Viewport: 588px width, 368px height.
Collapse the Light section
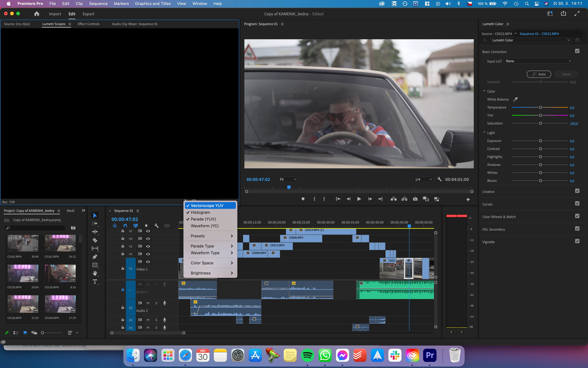click(484, 132)
